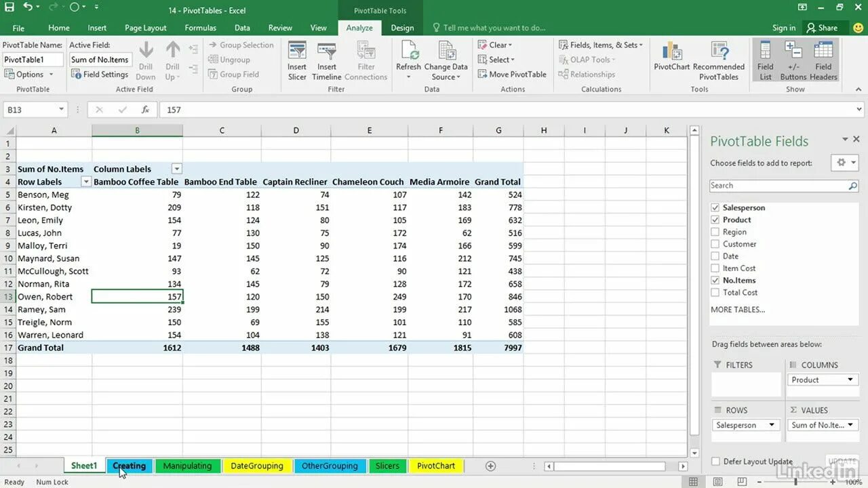Toggle the Field Headers display
The width and height of the screenshot is (868, 488).
(823, 60)
